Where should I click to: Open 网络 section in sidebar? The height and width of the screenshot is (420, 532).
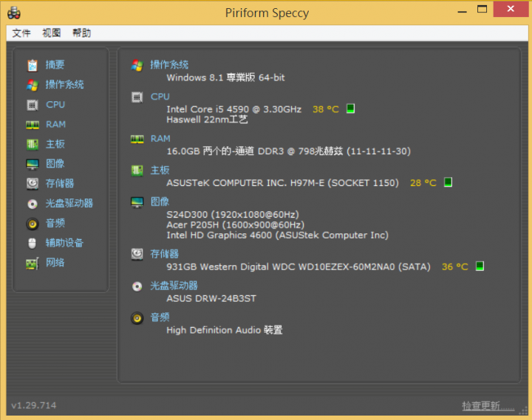(55, 262)
